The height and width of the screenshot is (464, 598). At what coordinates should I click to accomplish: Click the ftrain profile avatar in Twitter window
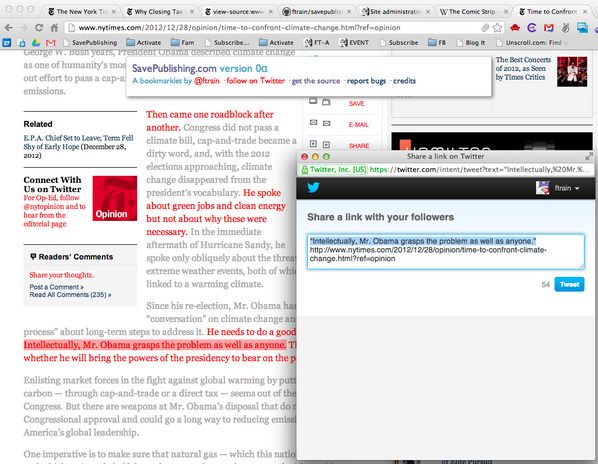[542, 188]
